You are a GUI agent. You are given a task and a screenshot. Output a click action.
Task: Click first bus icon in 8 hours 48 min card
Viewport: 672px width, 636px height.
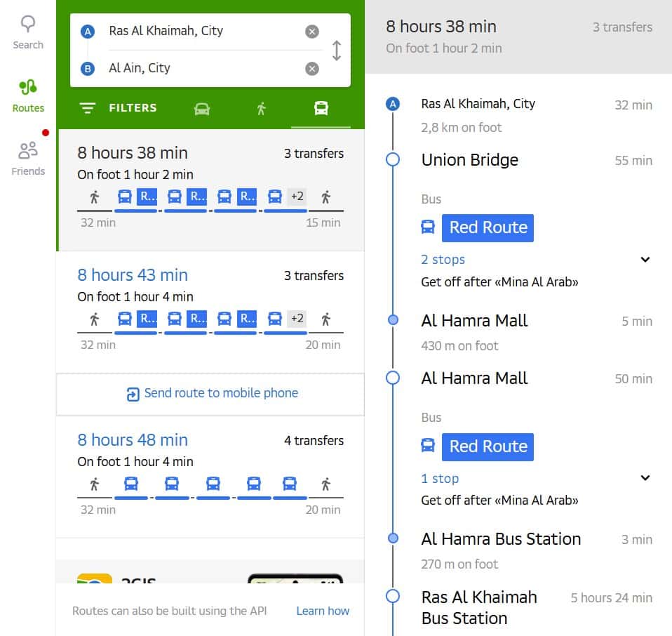pos(131,484)
